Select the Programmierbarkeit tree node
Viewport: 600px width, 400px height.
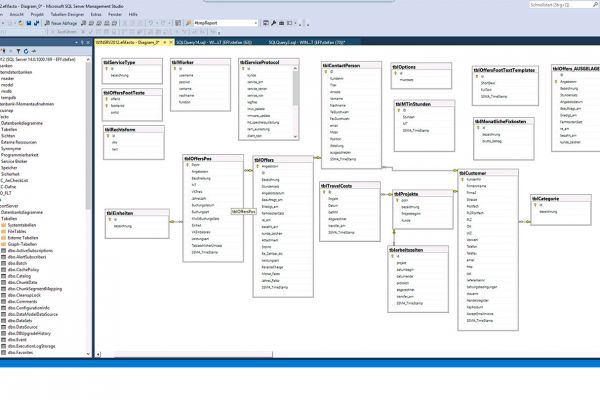click(x=20, y=155)
